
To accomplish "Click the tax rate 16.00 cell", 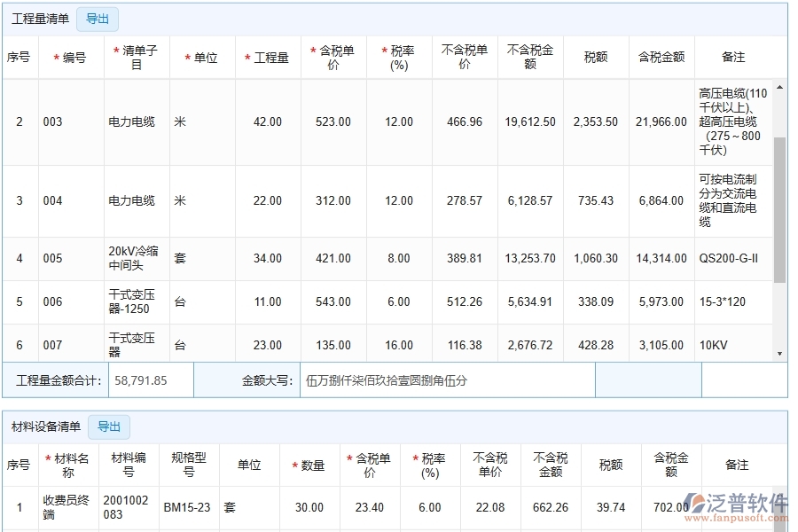I will 399,344.
